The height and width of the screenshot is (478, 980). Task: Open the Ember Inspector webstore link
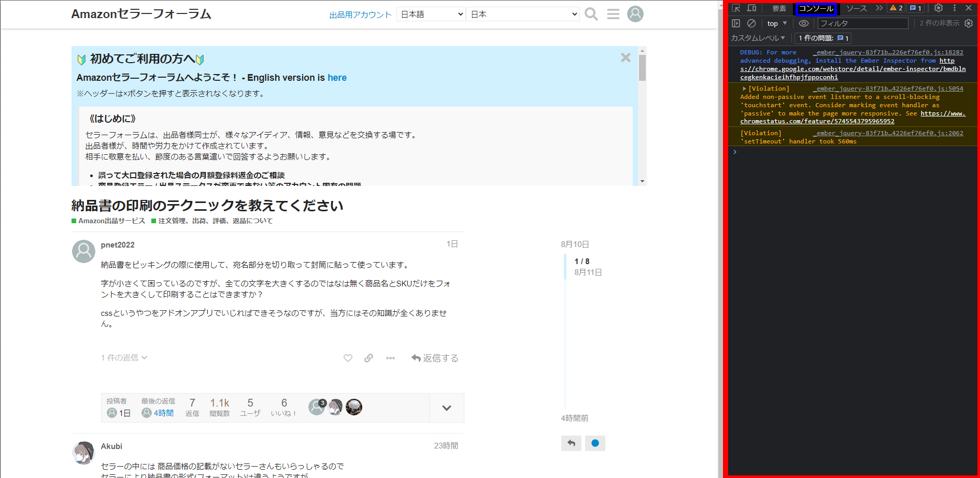point(853,69)
